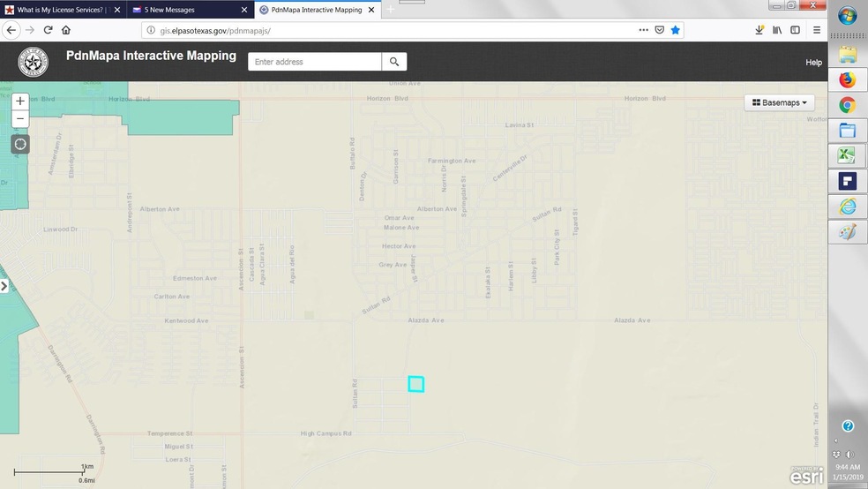Screen dimensions: 868x489
Task: Expand the collapsed left side panel
Action: [4, 286]
